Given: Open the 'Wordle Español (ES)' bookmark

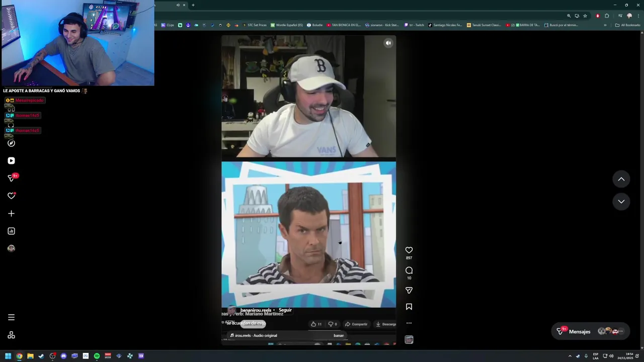Looking at the screenshot, I should [287, 25].
